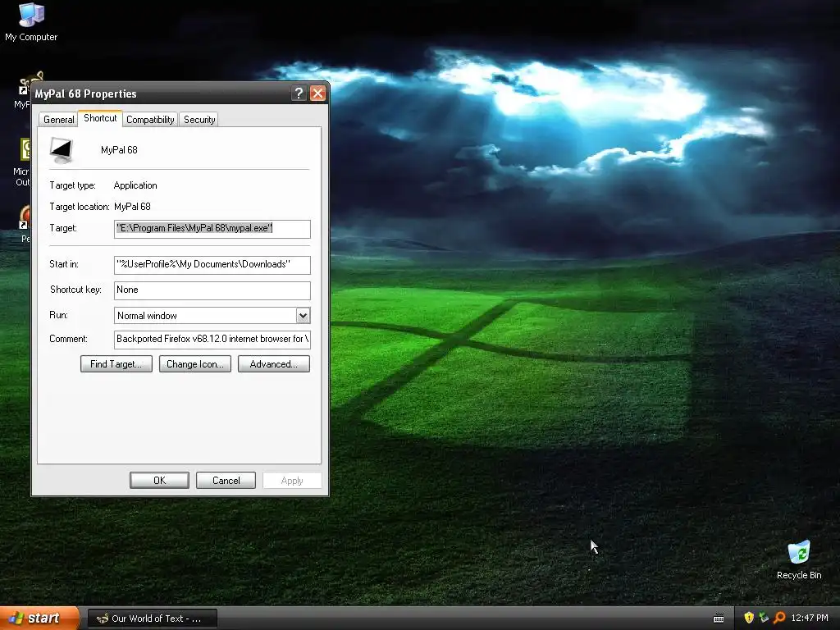Switch to Our World of Text taskbar window

pyautogui.click(x=152, y=619)
